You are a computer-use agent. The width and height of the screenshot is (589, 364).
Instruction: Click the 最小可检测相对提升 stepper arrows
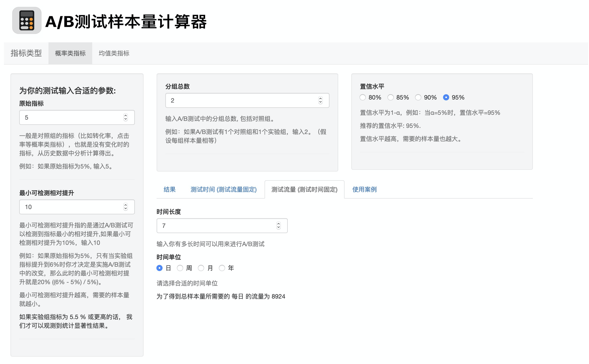point(126,207)
